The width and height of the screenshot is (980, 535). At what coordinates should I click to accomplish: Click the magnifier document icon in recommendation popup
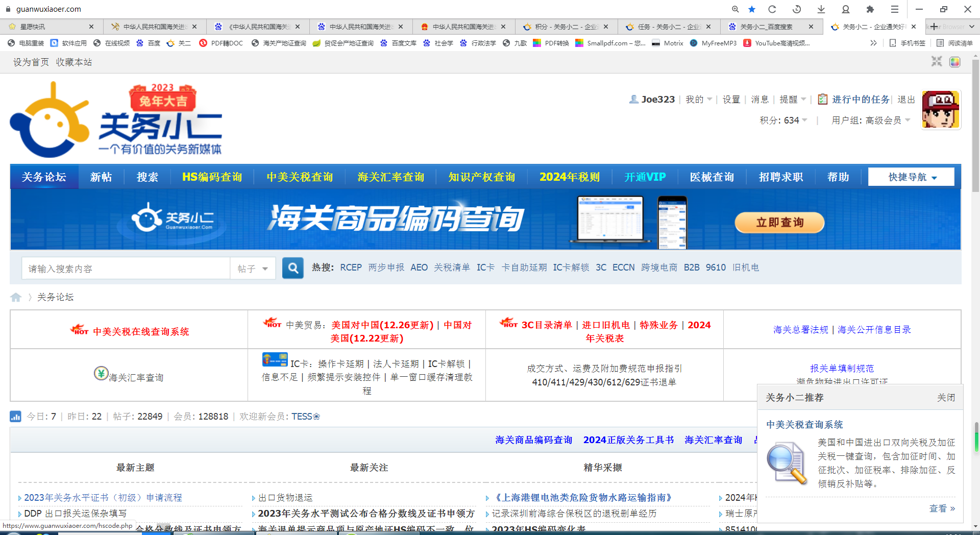point(787,463)
